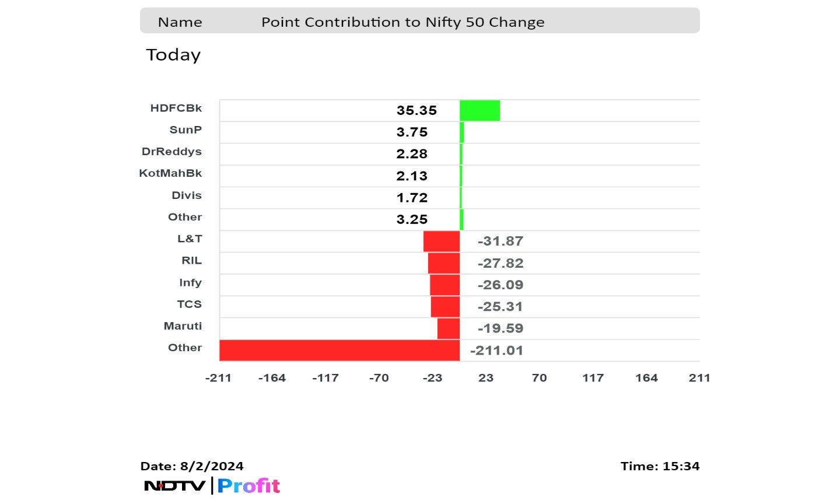Viewport: 840px width, 504px height.
Task: Click the Date 8/2/2024 text
Action: [192, 466]
